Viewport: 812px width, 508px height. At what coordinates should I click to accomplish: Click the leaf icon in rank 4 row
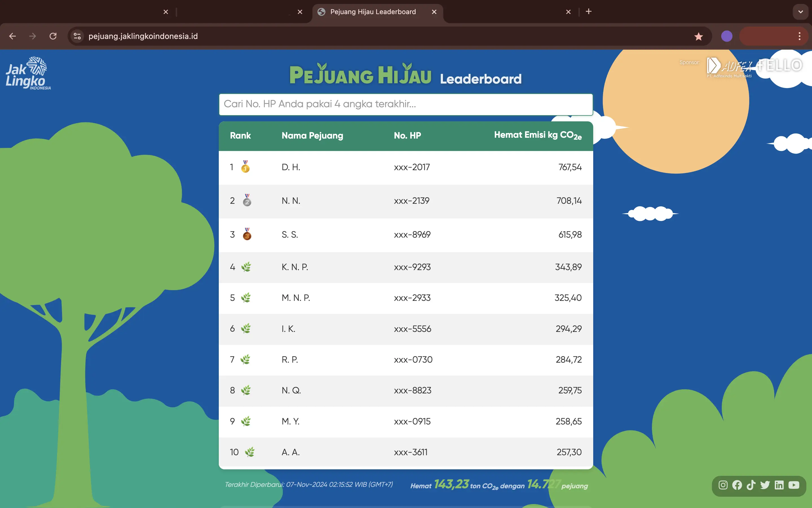tap(246, 267)
